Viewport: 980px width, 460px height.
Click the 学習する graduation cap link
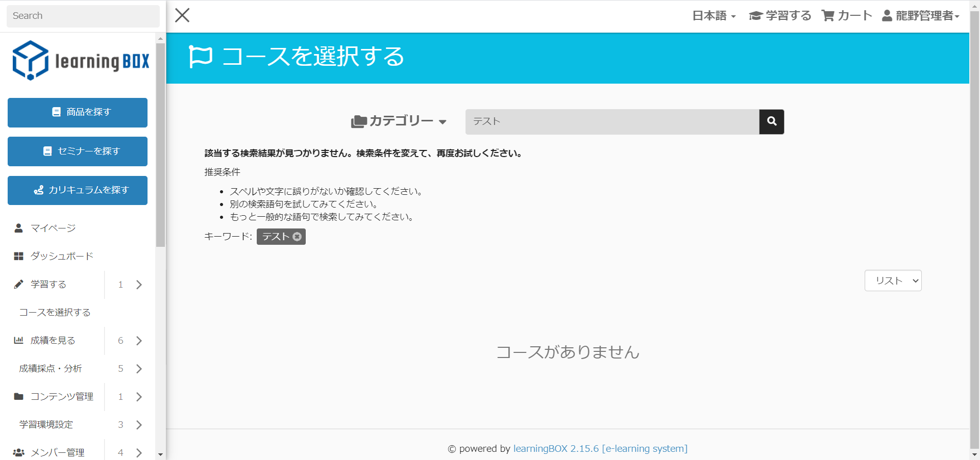[x=780, y=16]
